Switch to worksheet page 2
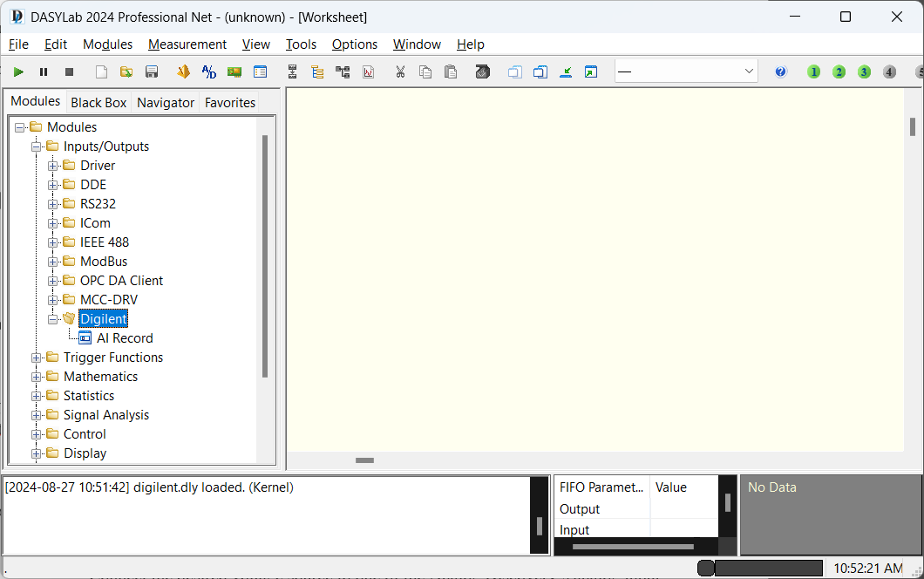 click(839, 72)
